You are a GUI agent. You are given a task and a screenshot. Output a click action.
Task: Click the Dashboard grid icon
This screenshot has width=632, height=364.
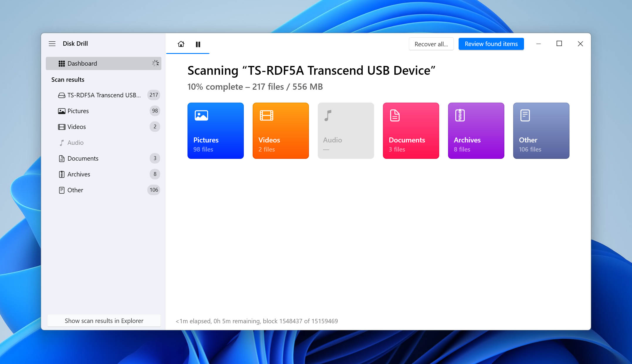click(x=62, y=64)
